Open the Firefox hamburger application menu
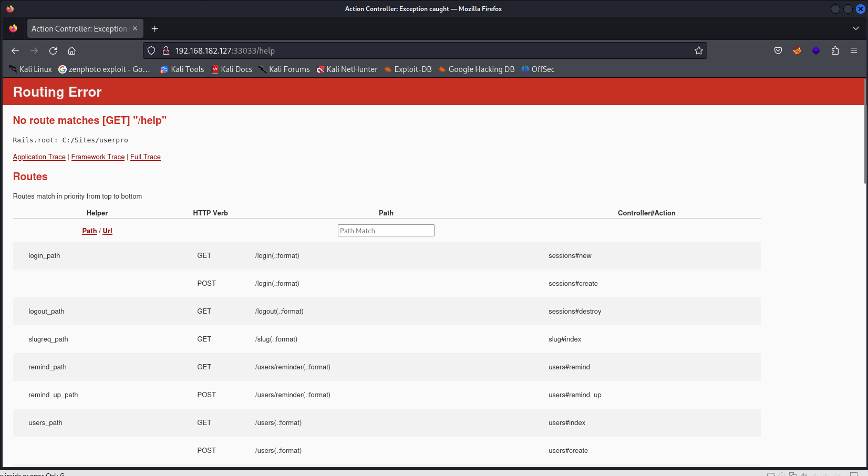Viewport: 868px width, 476px height. pos(854,51)
